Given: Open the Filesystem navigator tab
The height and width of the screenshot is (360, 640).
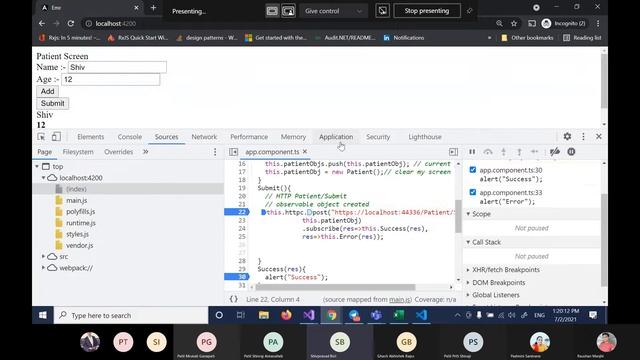Looking at the screenshot, I should [78, 152].
